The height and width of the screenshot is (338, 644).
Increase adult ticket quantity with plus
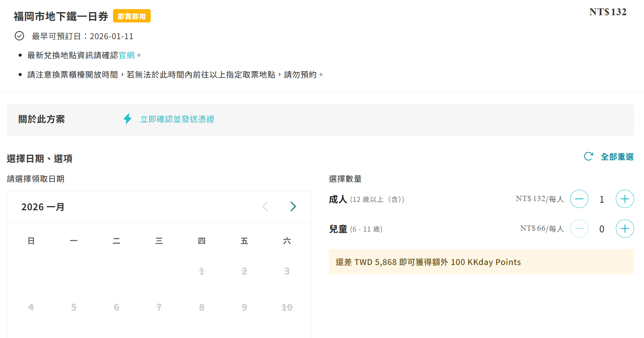pyautogui.click(x=625, y=199)
